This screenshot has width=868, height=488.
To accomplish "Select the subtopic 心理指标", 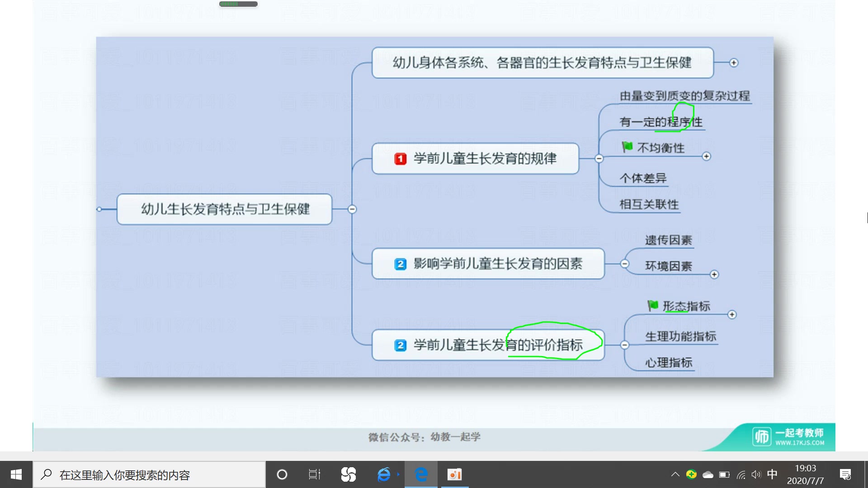I will tap(669, 362).
